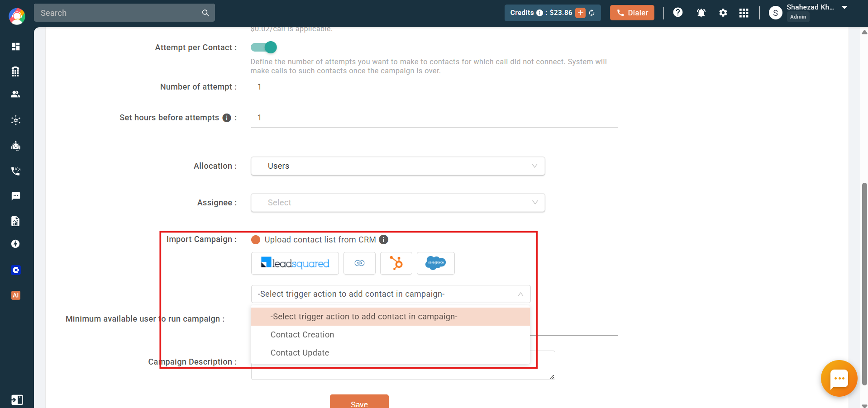The image size is (868, 408).
Task: Choose the placeholder trigger action option
Action: click(x=390, y=317)
